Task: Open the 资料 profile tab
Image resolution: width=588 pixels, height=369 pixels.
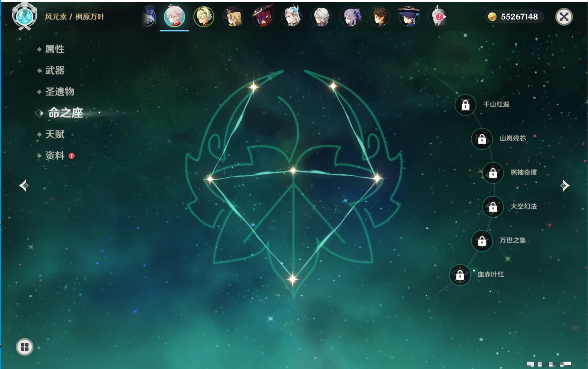Action: (55, 155)
